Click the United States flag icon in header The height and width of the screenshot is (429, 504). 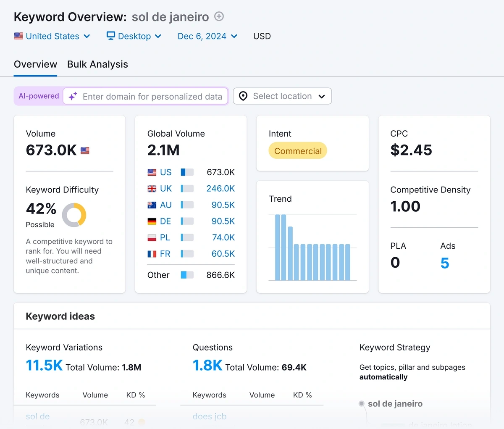18,36
